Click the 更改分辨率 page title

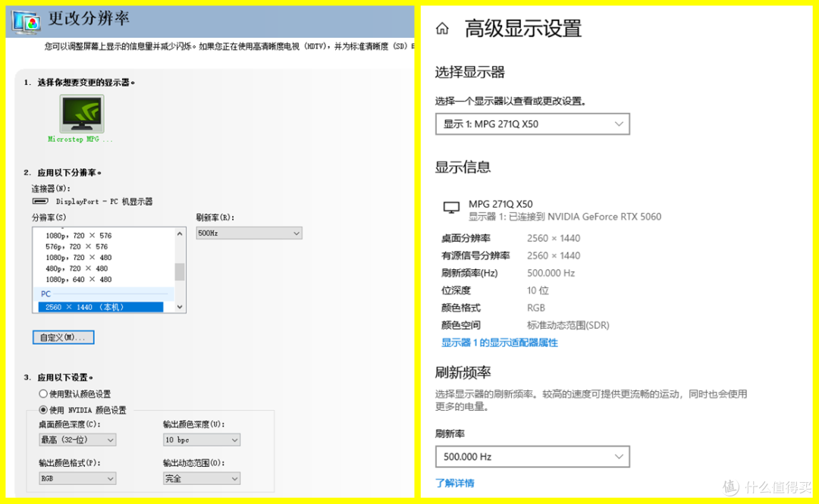coord(89,19)
